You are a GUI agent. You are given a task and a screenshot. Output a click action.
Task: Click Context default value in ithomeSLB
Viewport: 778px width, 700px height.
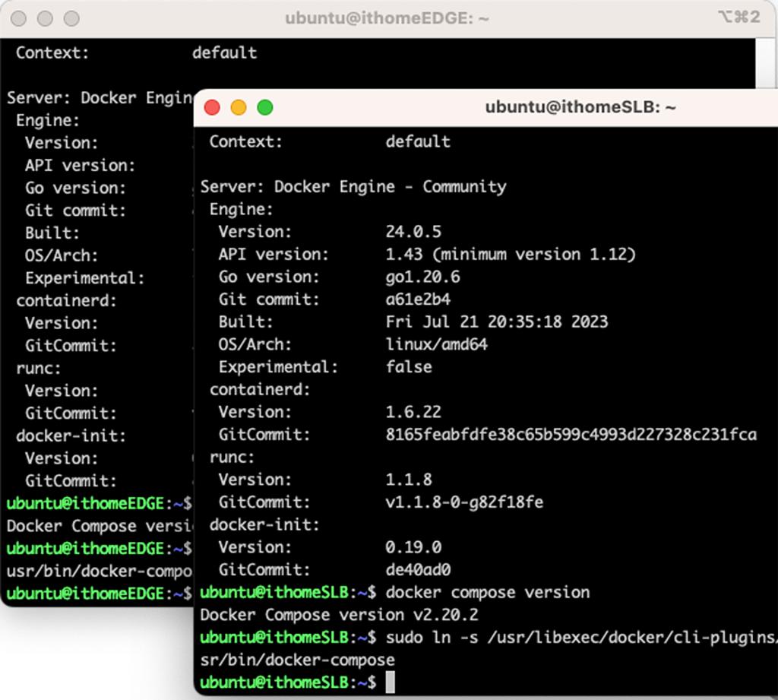pyautogui.click(x=418, y=141)
